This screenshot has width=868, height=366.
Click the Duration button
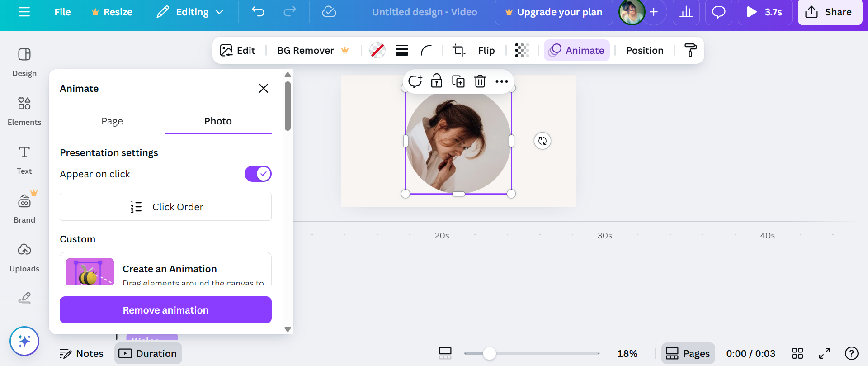(x=148, y=353)
